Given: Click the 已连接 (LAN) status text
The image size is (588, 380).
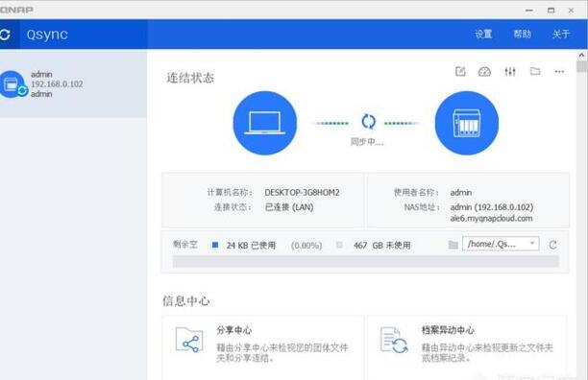Looking at the screenshot, I should click(289, 207).
